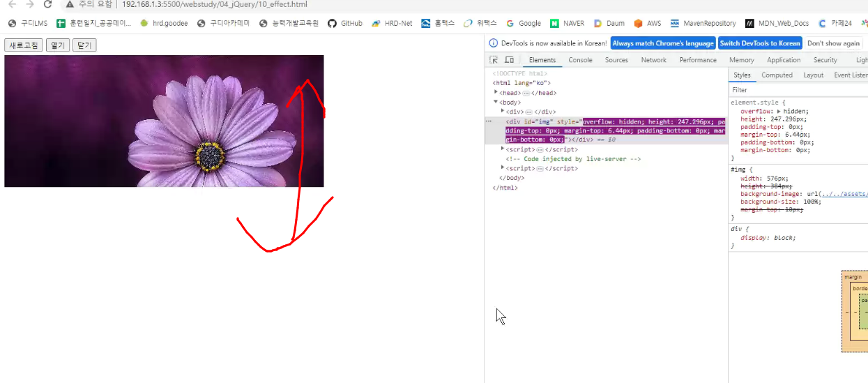
Task: Toggle the device toolbar icon
Action: 509,60
